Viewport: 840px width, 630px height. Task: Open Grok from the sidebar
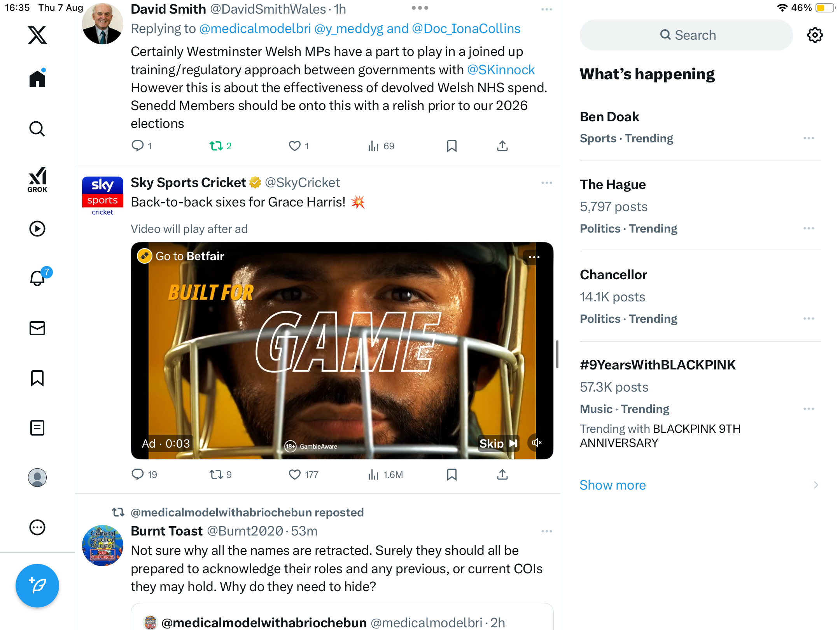pos(37,179)
